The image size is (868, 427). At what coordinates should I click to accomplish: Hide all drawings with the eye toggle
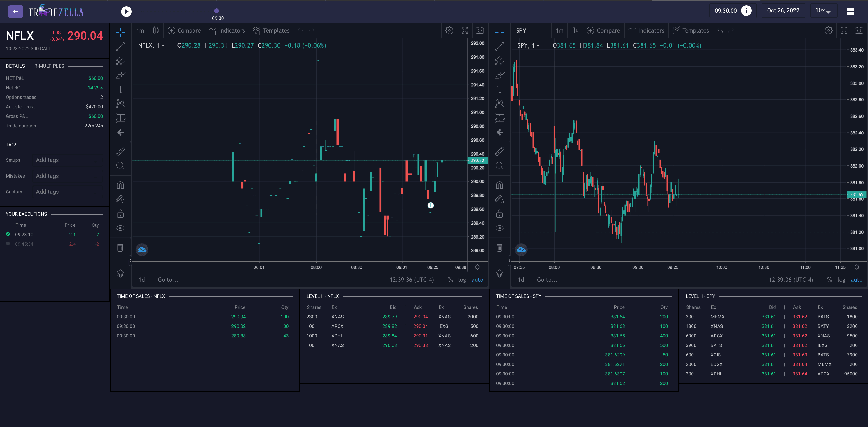[120, 228]
